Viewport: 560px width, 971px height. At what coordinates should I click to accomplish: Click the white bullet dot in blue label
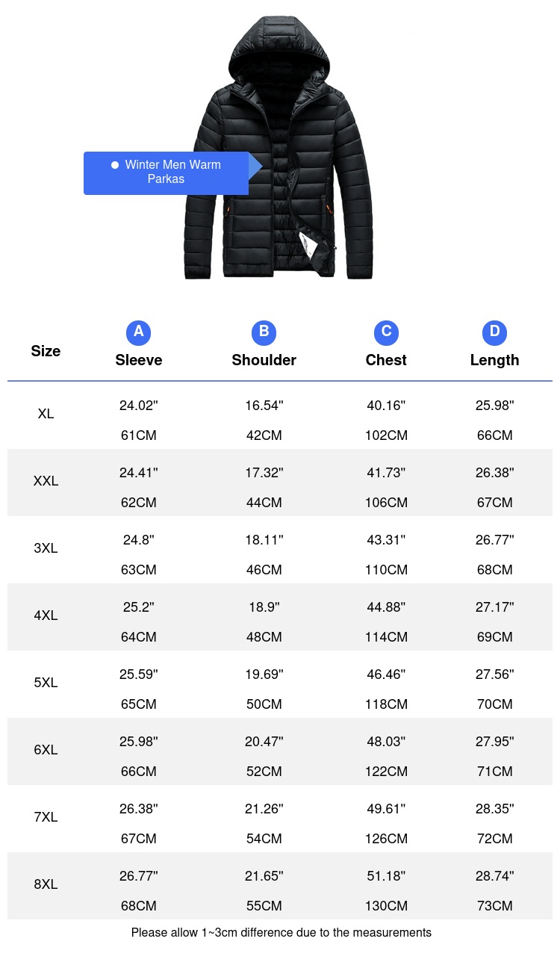point(115,165)
